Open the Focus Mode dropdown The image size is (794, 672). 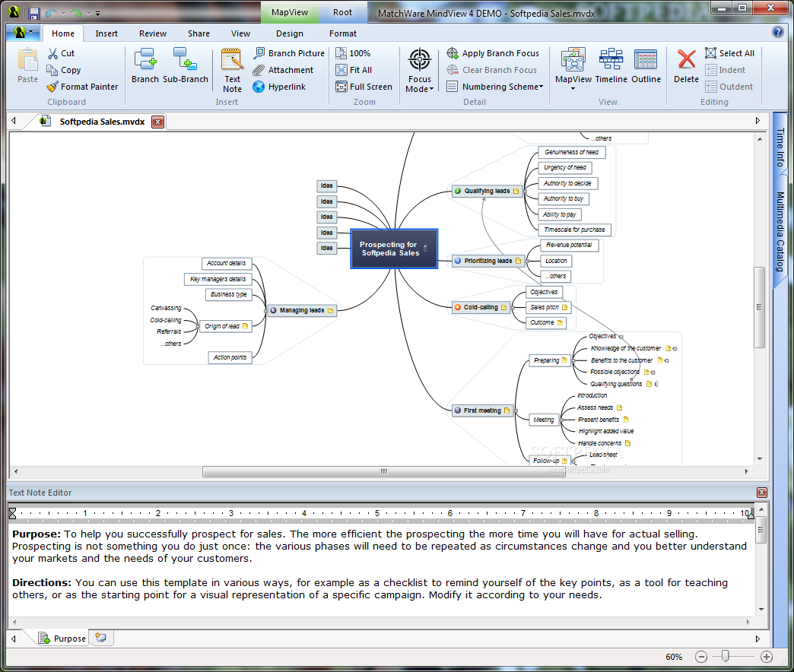pos(420,71)
